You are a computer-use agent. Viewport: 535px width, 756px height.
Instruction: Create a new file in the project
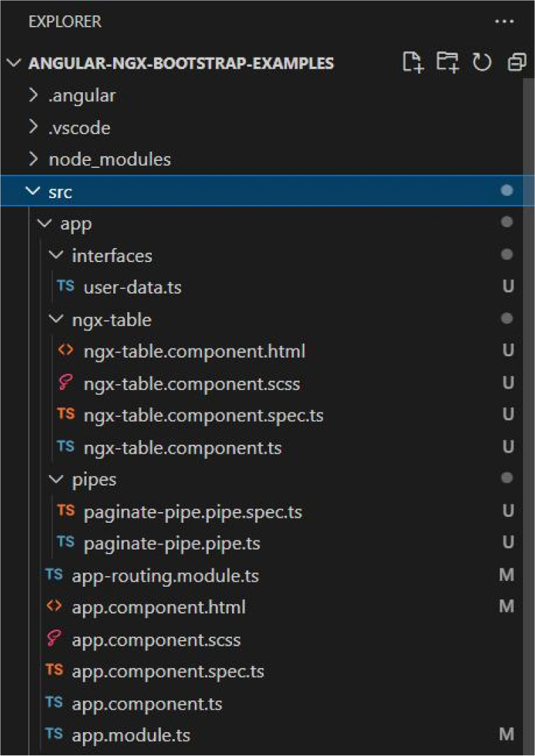point(413,63)
